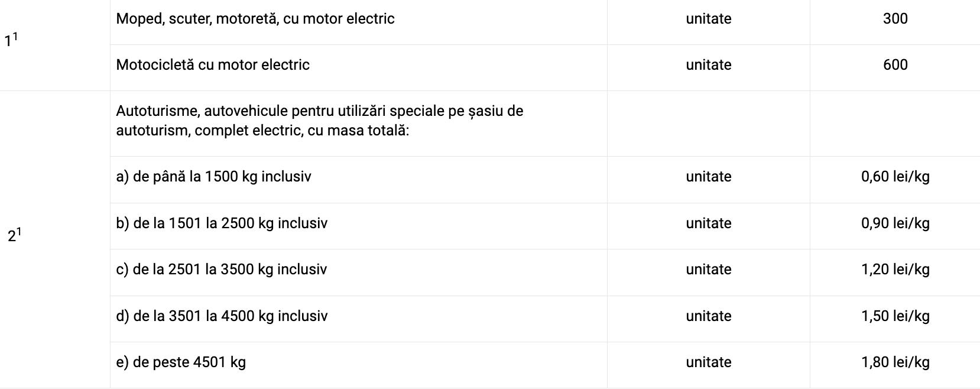Click the "e) de peste 4501 kg" entry
The height and width of the screenshot is (389, 980).
tap(181, 362)
